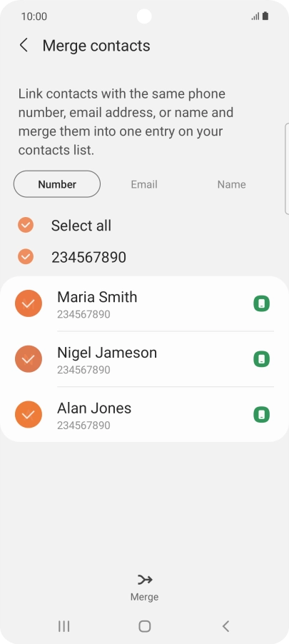Deselect Alan Jones's checkbox
This screenshot has width=289, height=644.
tap(29, 414)
